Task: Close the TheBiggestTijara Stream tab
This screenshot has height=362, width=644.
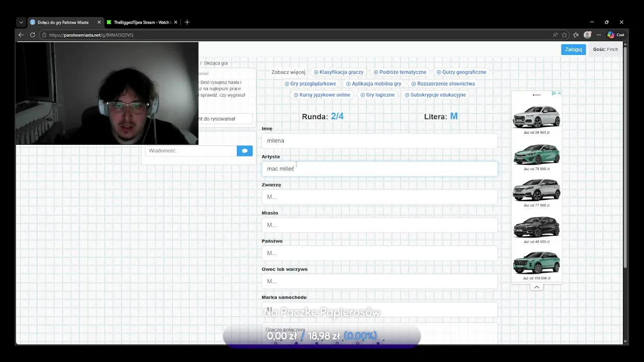Action: pos(176,22)
